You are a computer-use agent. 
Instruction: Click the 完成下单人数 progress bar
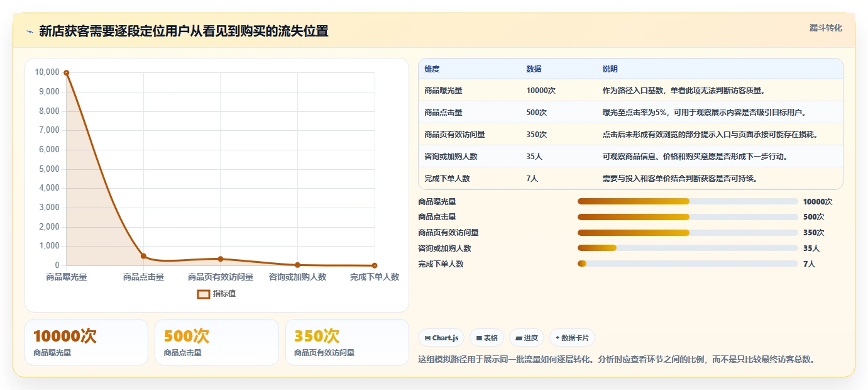[688, 264]
